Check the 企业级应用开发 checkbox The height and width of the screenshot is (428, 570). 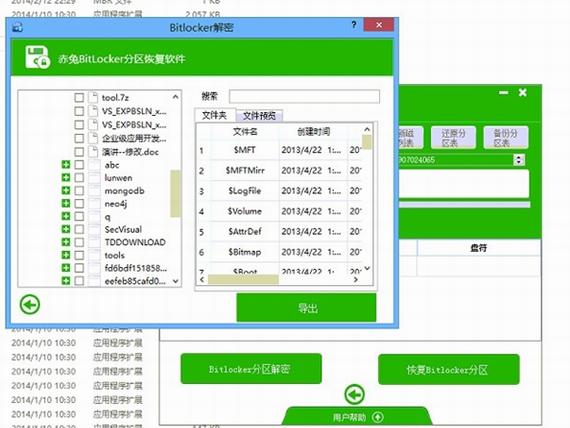pos(79,138)
